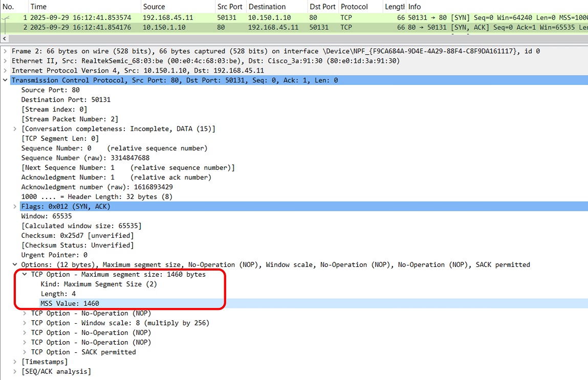Select the Checksum: 0x25d7 field

click(x=77, y=236)
